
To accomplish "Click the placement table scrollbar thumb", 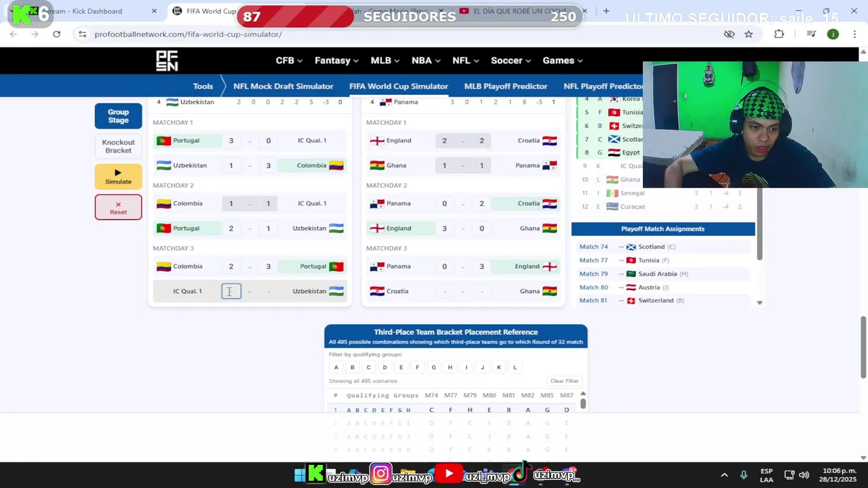I will [x=583, y=403].
